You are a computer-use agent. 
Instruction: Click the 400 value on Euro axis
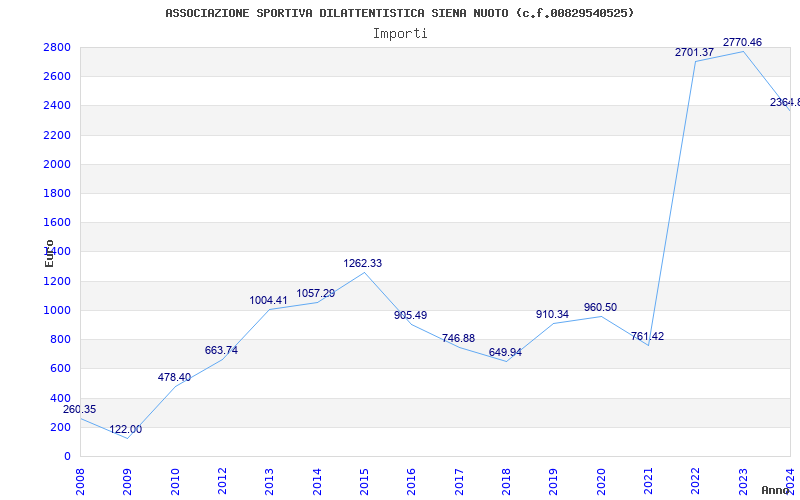click(60, 398)
